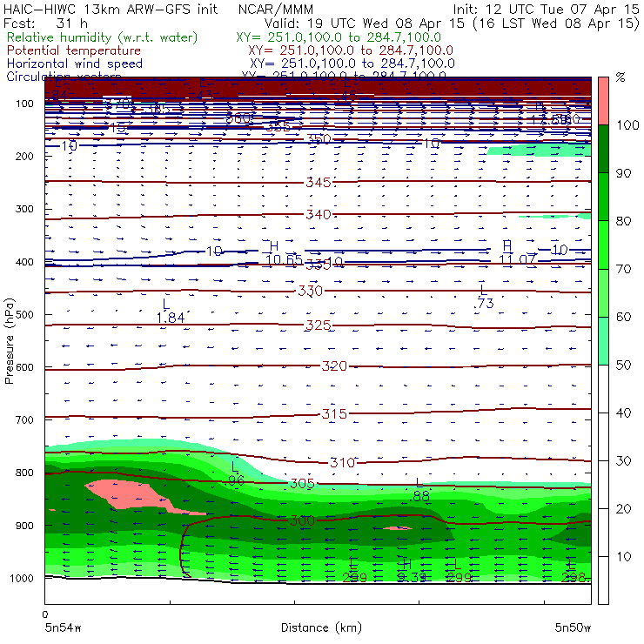Click the blue 'Horizontal wind speed' legend label
The height and width of the screenshot is (644, 644).
75,64
